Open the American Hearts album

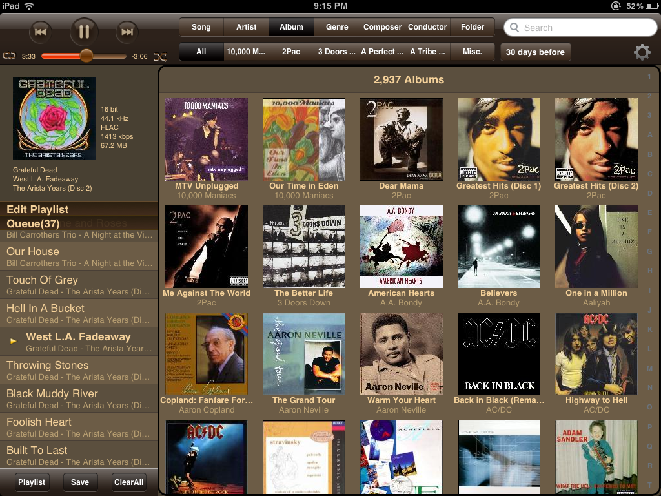(401, 247)
